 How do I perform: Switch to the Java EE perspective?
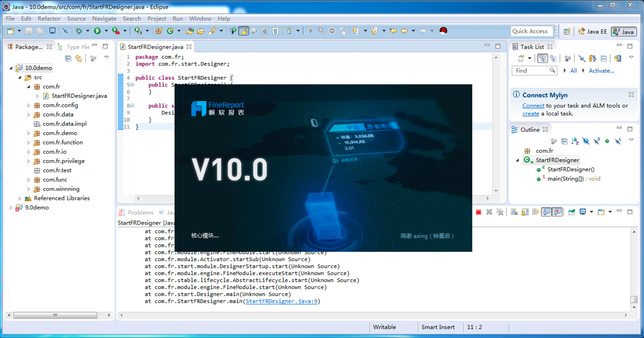click(x=592, y=32)
